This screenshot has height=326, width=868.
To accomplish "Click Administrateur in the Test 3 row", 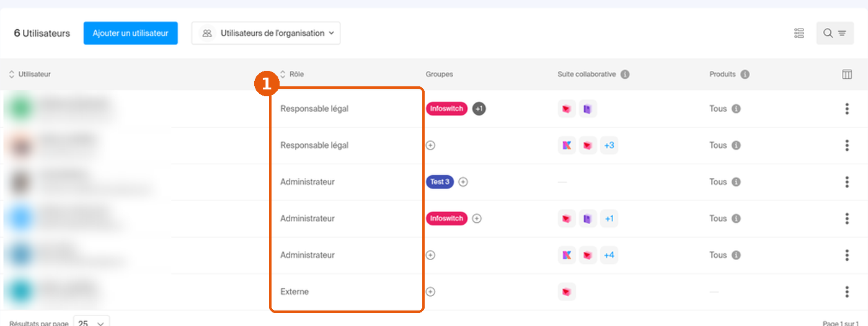I will [x=308, y=182].
